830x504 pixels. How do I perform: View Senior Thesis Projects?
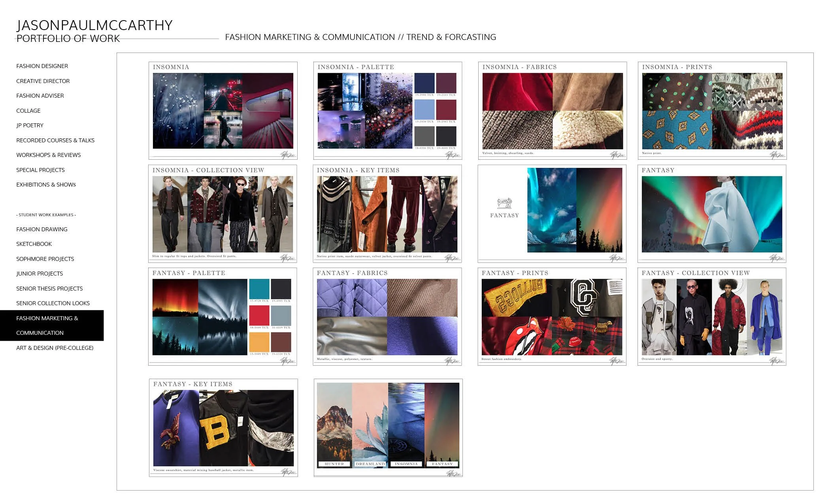49,289
